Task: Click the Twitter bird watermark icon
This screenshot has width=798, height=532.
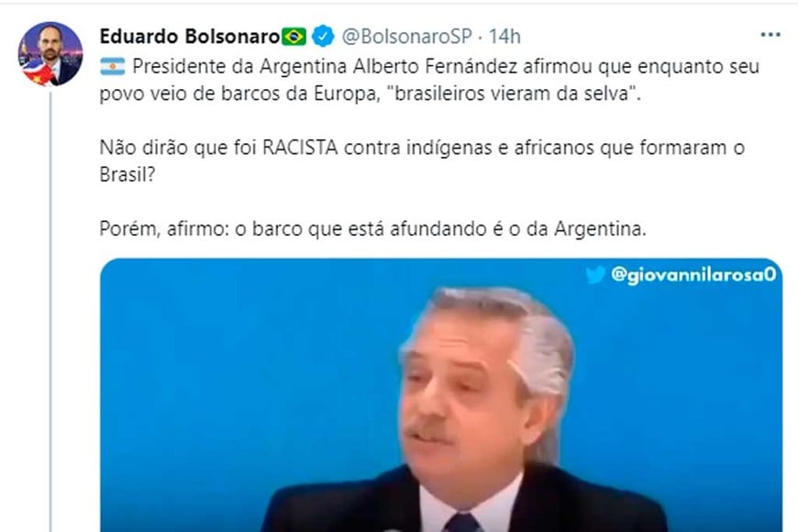Action: click(595, 275)
